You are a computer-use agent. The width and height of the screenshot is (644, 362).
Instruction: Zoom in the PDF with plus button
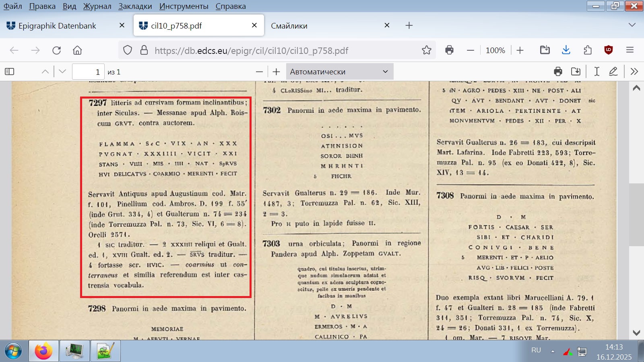pos(276,72)
